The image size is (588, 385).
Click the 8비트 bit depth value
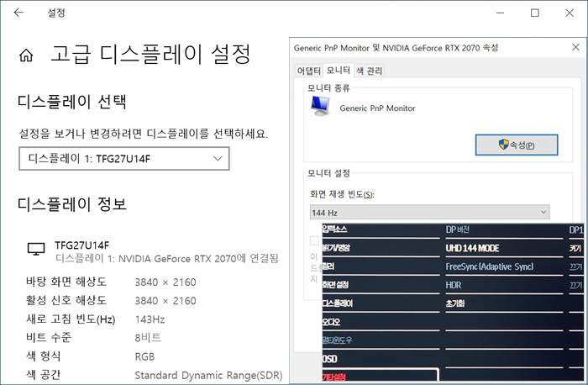coord(148,338)
